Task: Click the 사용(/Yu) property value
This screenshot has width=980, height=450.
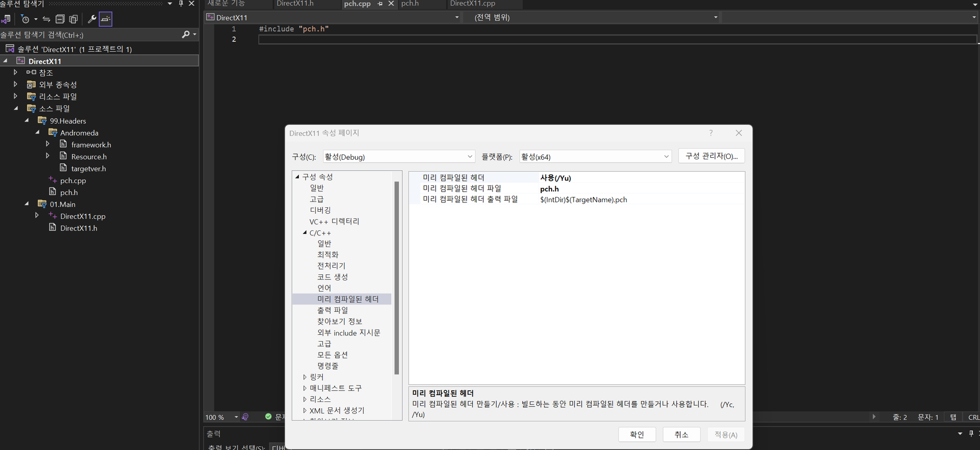Action: coord(556,178)
